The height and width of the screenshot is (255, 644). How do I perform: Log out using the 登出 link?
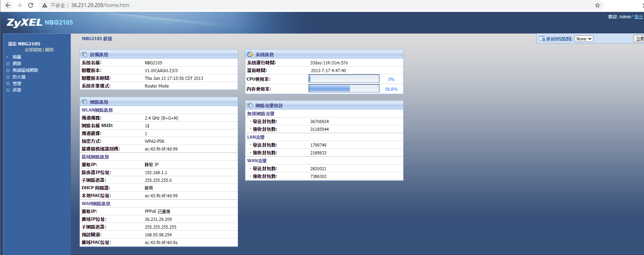point(638,17)
